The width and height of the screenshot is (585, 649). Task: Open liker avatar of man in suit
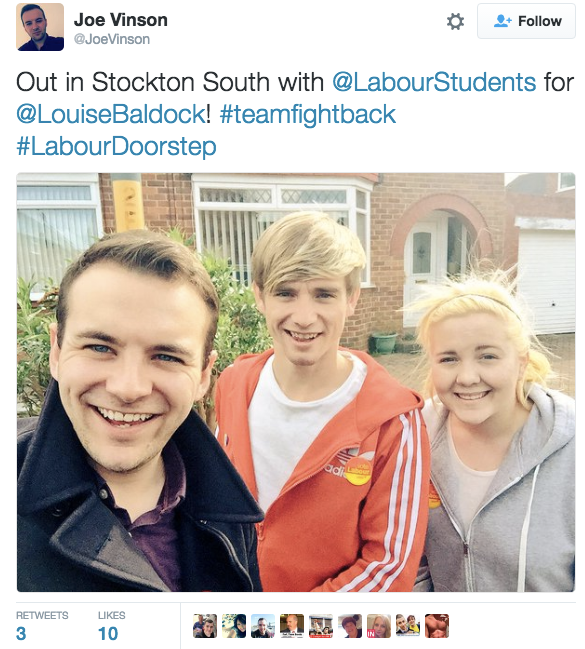tap(292, 626)
